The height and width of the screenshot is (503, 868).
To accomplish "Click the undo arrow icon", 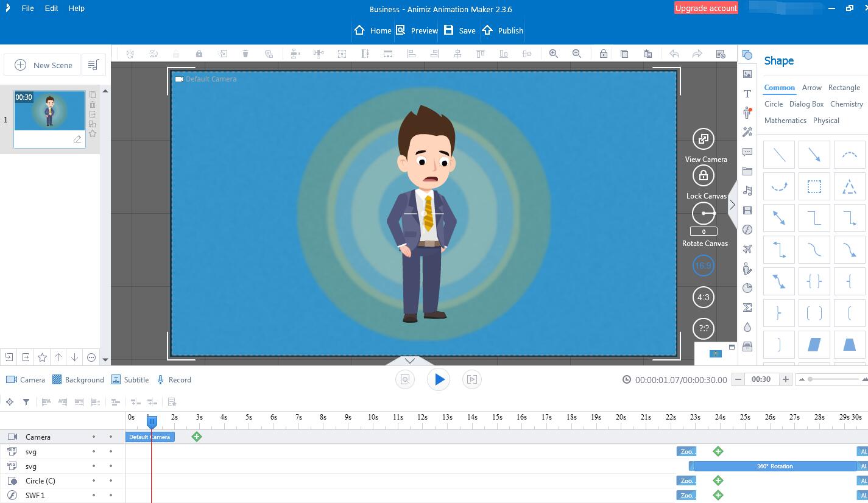I will coord(674,54).
